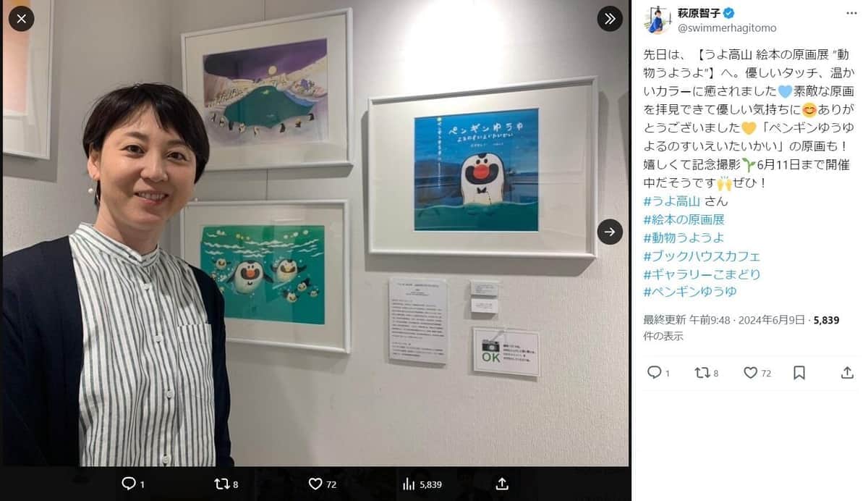Click the share icon below the photo
868x501 pixels.
click(x=502, y=484)
